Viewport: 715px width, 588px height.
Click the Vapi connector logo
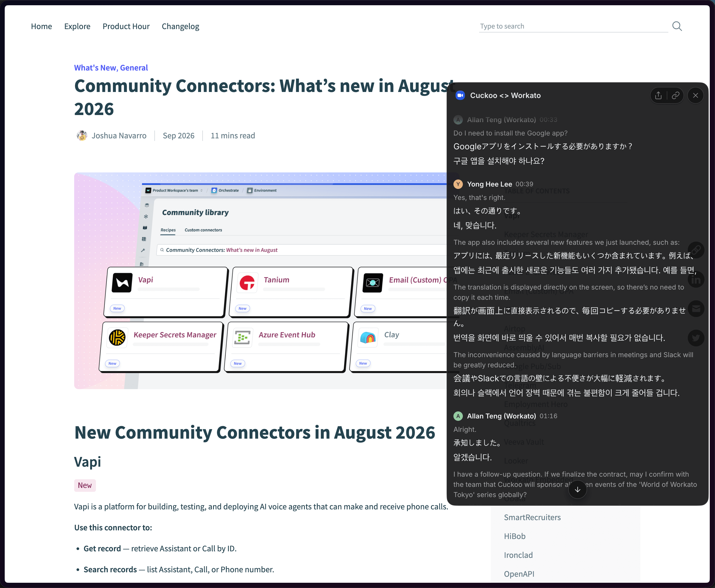122,282
